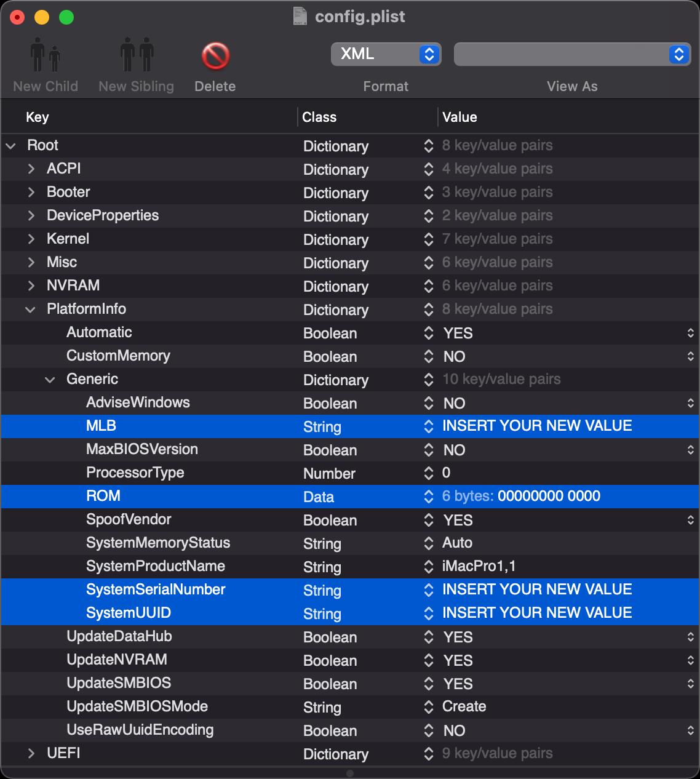Toggle MaxBIOSVersion boolean value popup

click(690, 450)
